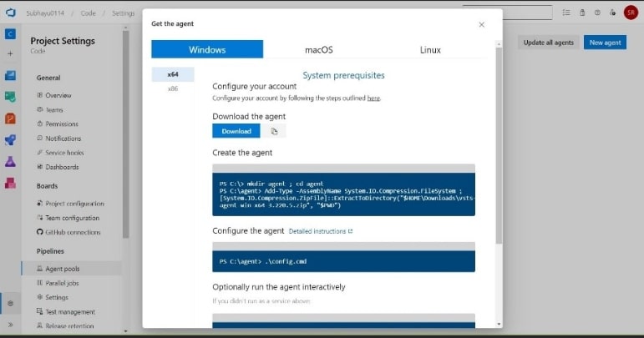
Task: Click the settings sidebar scrollbar thumb
Action: coord(125,134)
